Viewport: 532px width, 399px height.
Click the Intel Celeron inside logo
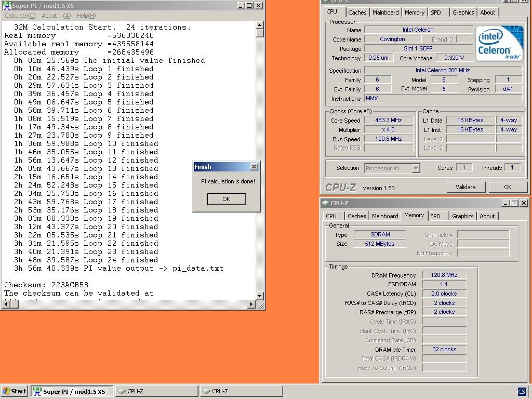(x=499, y=44)
